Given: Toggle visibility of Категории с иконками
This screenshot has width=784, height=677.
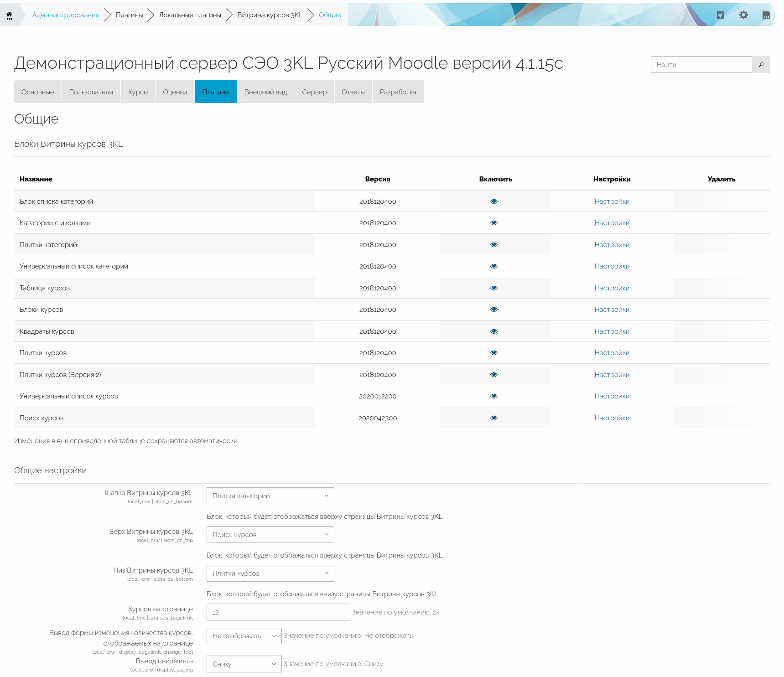Looking at the screenshot, I should point(494,223).
